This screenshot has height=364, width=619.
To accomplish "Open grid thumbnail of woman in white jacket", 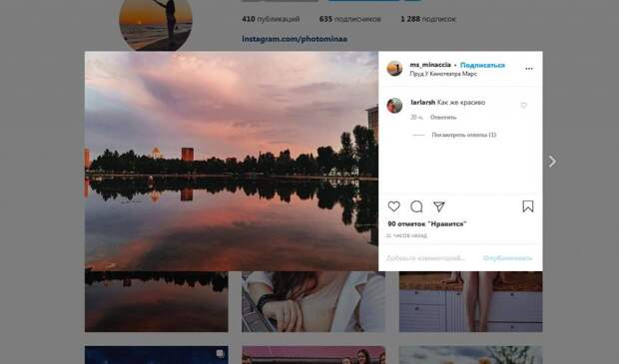I will 313,302.
